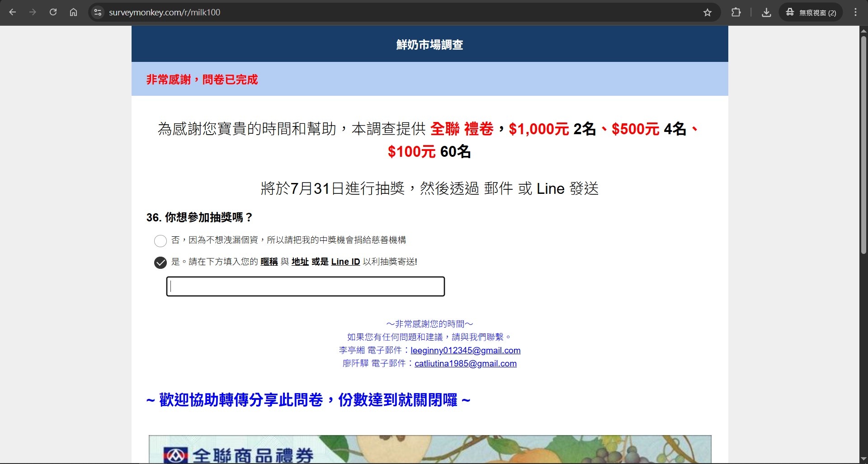Click the page scrollbar thumb
Image resolution: width=868 pixels, height=464 pixels.
pos(863,145)
